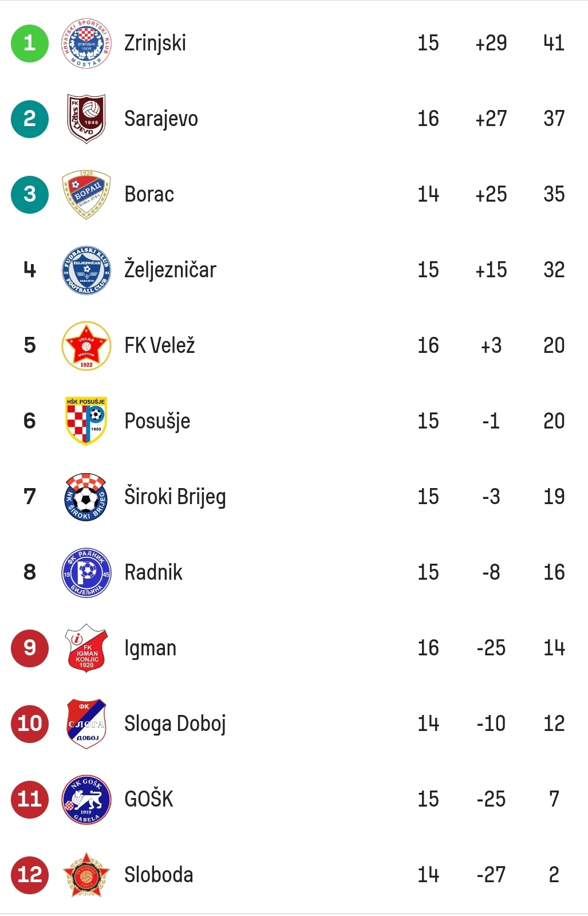Click Sarajevo's 37 points value
Image resolution: width=588 pixels, height=916 pixels.
[554, 119]
